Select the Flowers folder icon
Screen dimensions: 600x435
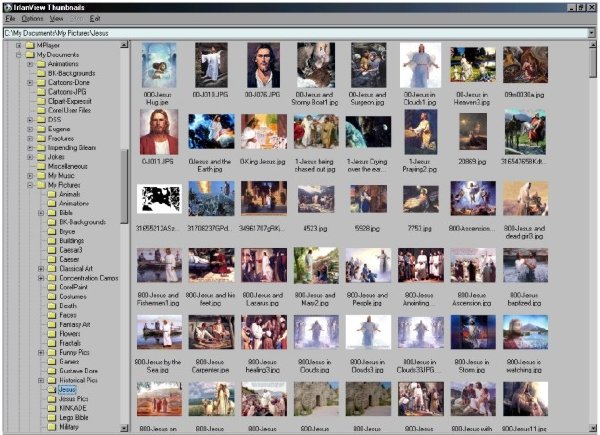point(52,334)
